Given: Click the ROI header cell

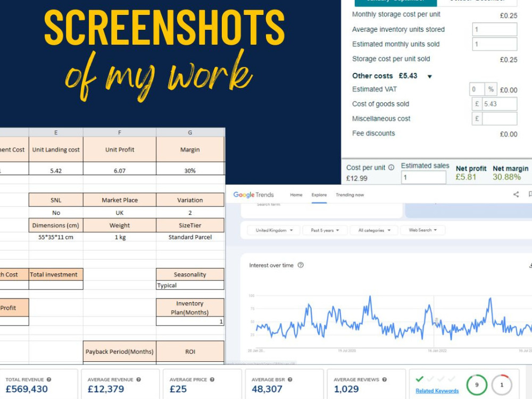Looking at the screenshot, I should 190,352.
